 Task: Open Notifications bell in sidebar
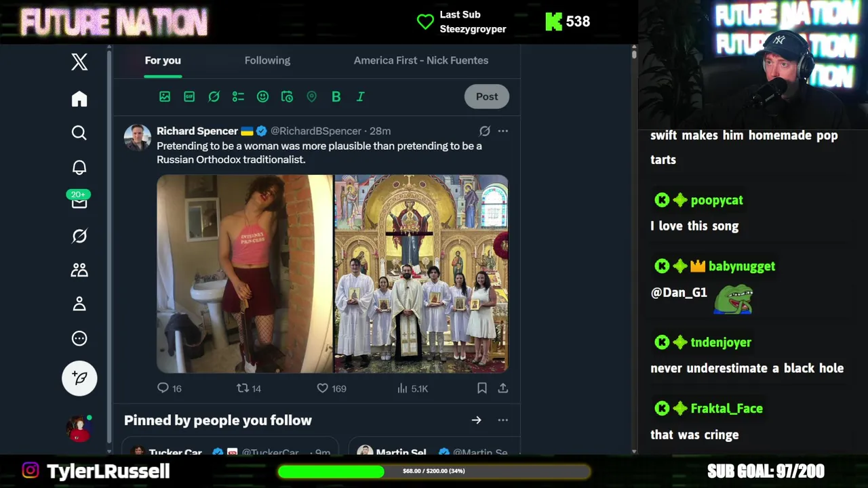(79, 167)
